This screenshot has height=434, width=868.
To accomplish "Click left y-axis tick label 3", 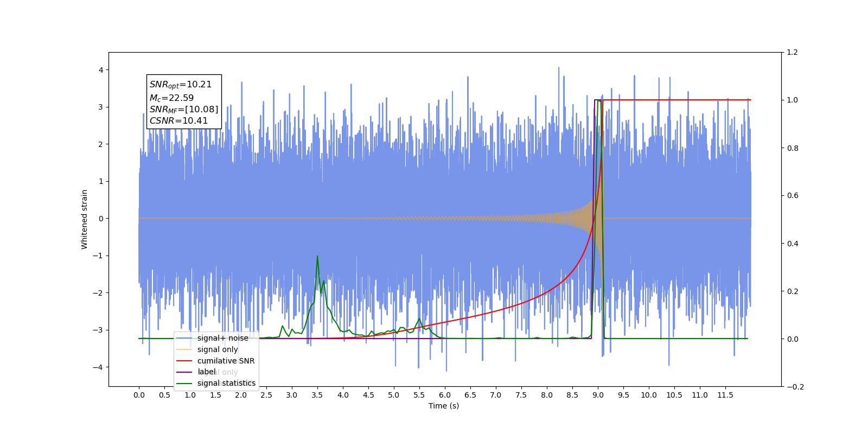I will click(101, 107).
